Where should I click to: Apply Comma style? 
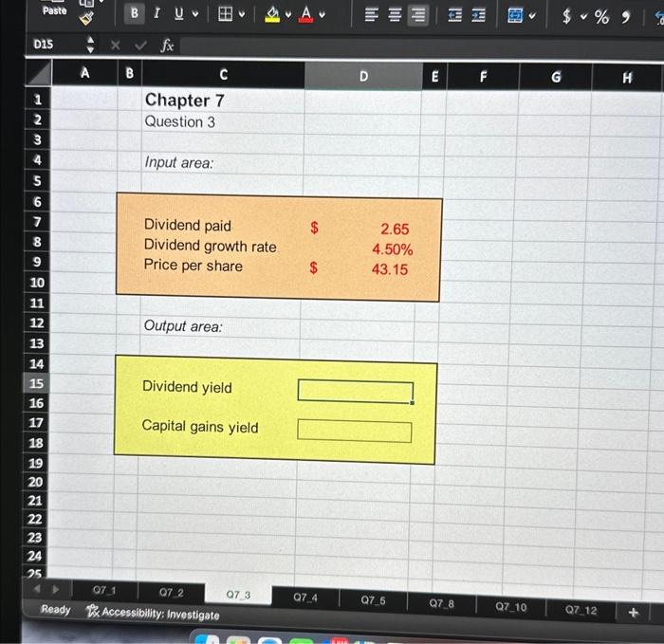click(625, 17)
